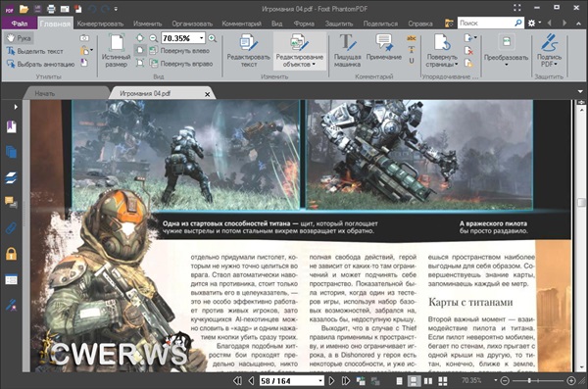This screenshot has height=389, width=588.
Task: Close the Игромания 04.pdf tab
Action: click(207, 94)
